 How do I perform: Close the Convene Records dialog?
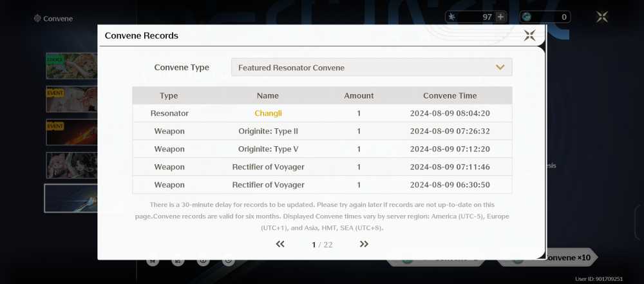click(529, 35)
